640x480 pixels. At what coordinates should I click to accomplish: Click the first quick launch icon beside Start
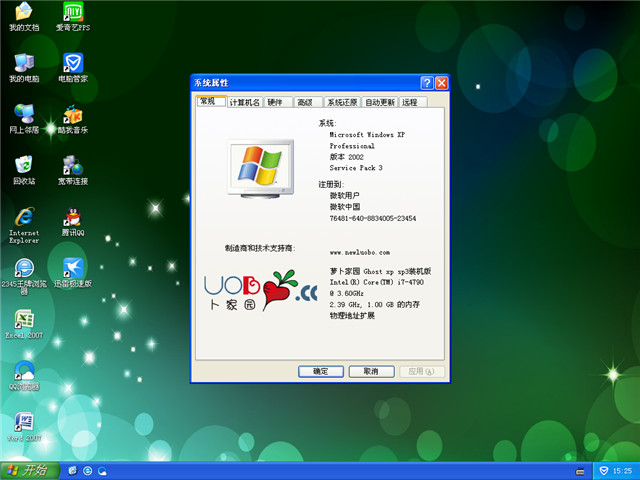[73, 471]
